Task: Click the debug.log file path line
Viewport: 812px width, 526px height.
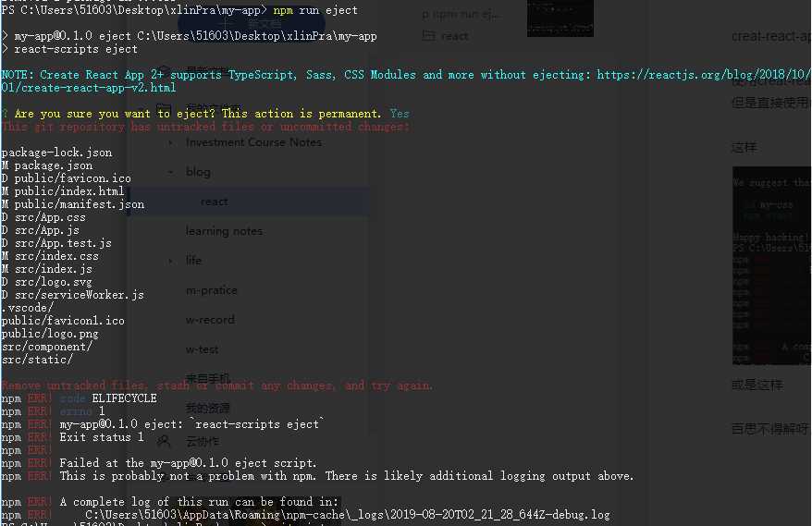Action: click(348, 515)
